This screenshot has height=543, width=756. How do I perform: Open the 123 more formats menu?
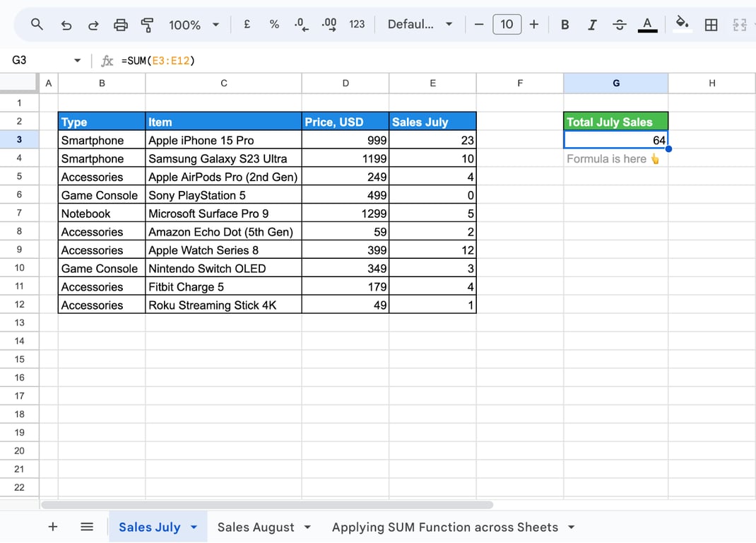coord(357,24)
